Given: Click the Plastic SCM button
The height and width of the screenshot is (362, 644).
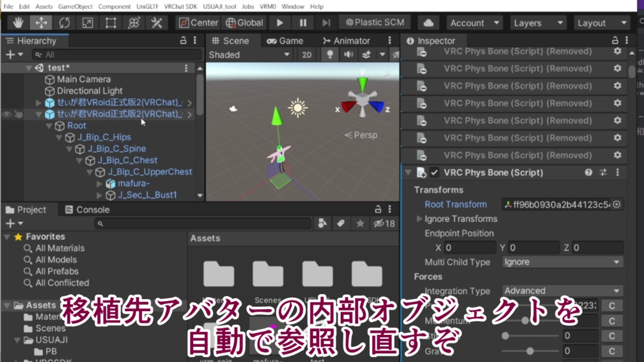Looking at the screenshot, I should [x=375, y=22].
